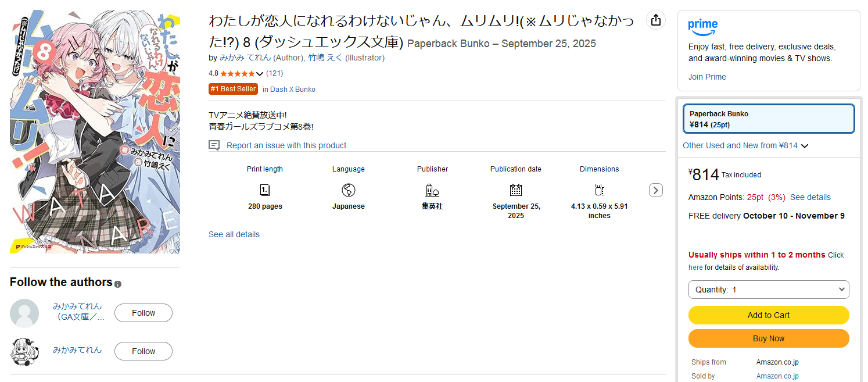The image size is (868, 382).
Task: Open the 121 ratings count link
Action: coord(275,73)
